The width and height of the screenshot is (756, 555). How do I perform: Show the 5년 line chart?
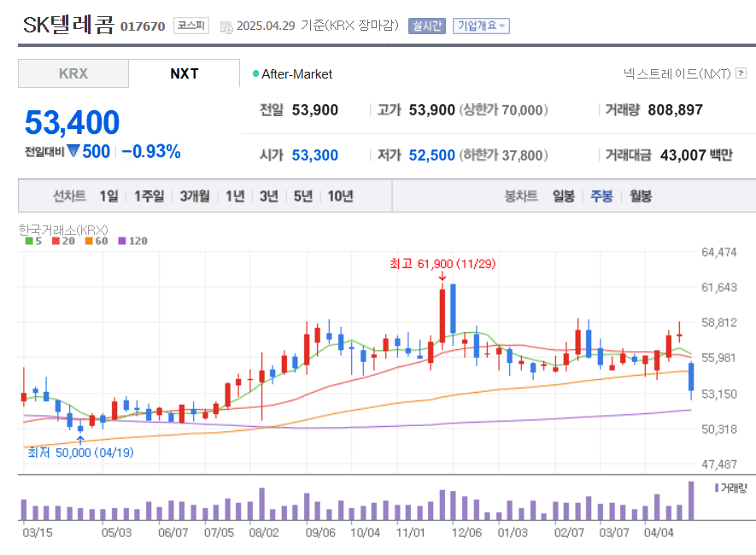[x=303, y=196]
